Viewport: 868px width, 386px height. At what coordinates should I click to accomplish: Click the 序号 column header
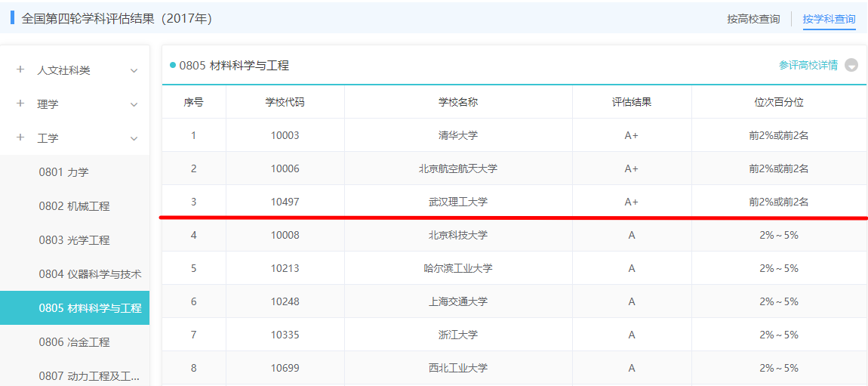[x=193, y=102]
